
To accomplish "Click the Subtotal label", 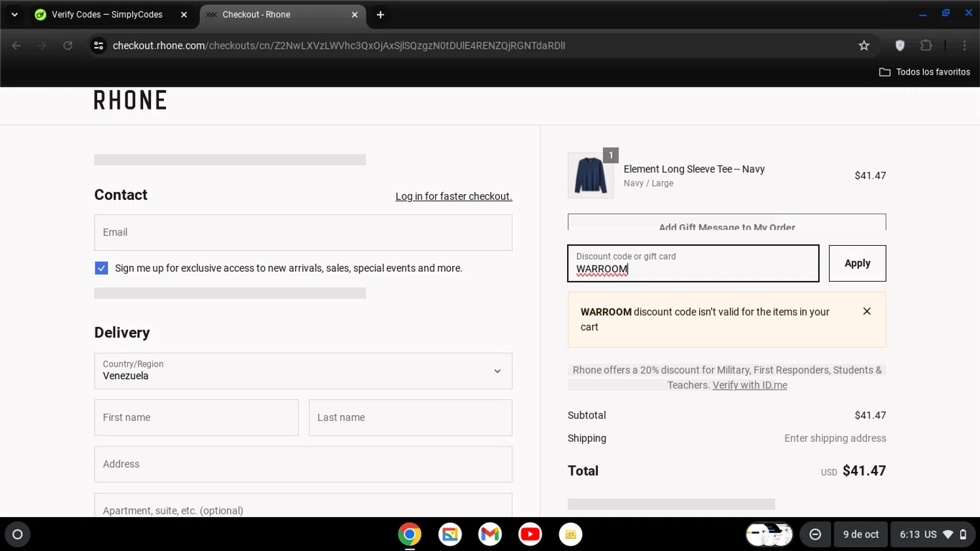I will coord(587,415).
